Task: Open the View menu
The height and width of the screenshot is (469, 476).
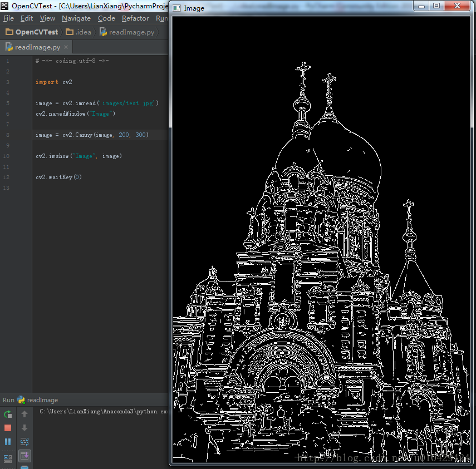Action: [x=47, y=18]
